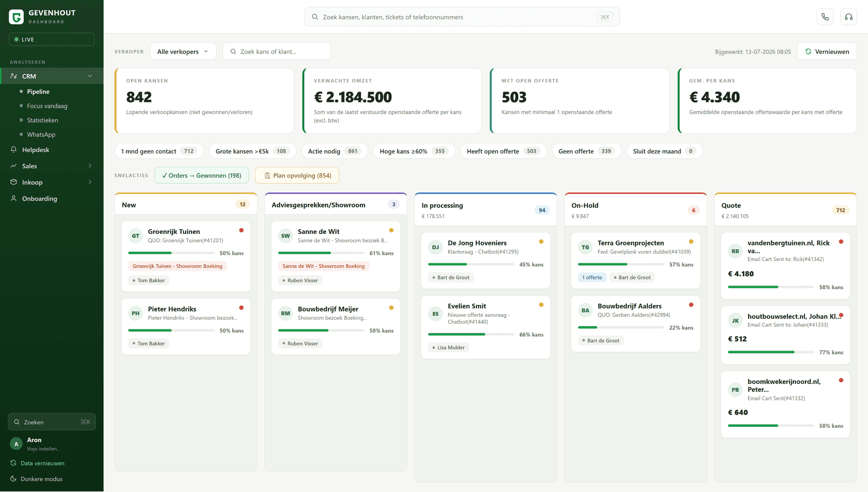Focus the top global search field
Screen dimensions: 868x492
point(462,17)
